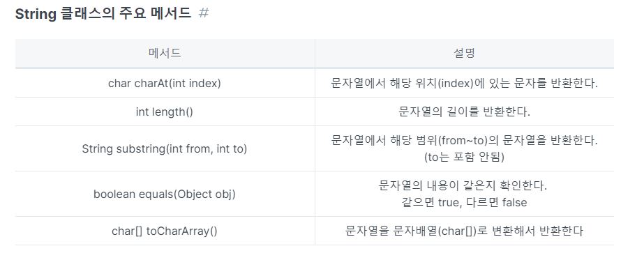
Task: Click the 'boolean equals(Object obj)' cell
Action: (x=165, y=194)
